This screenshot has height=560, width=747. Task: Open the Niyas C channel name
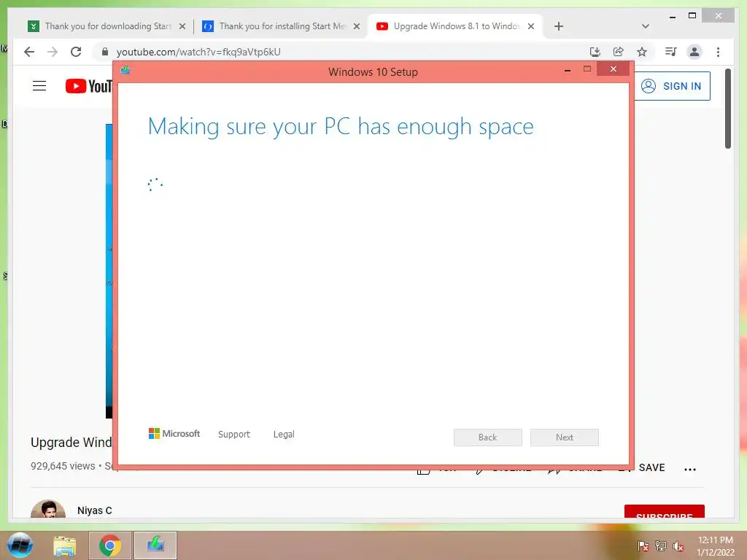[x=94, y=510]
